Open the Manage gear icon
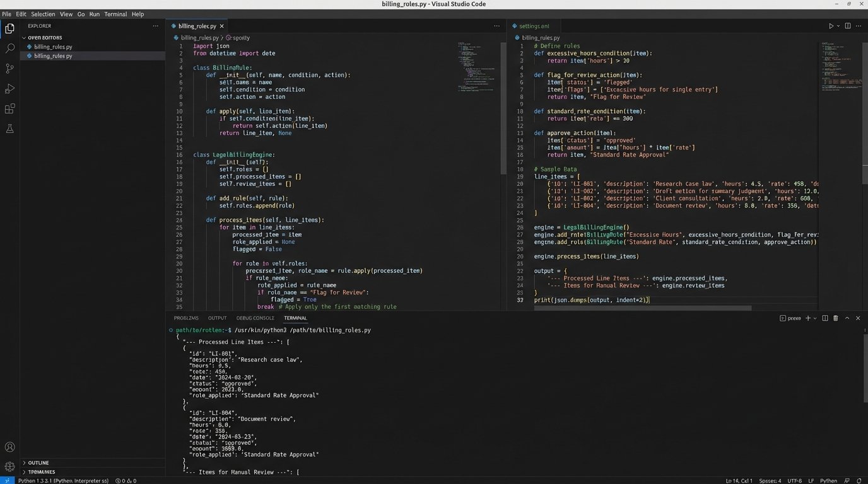The image size is (868, 484). [x=9, y=467]
